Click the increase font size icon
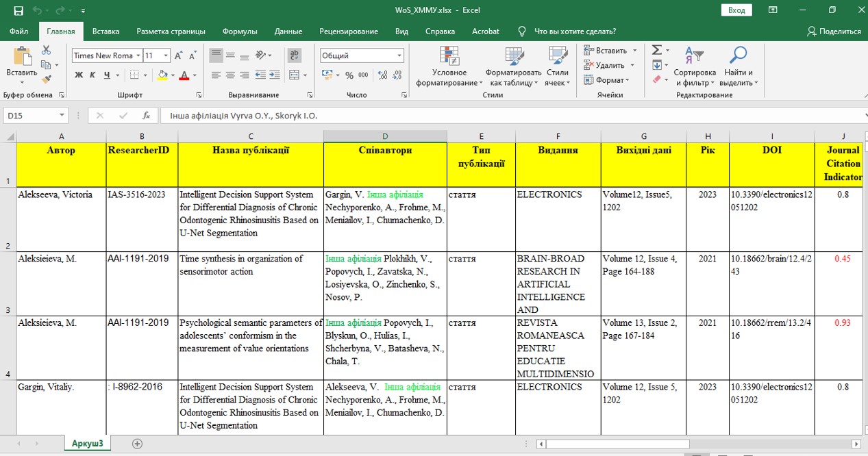Viewport: 868px width, 456px height. pyautogui.click(x=178, y=55)
